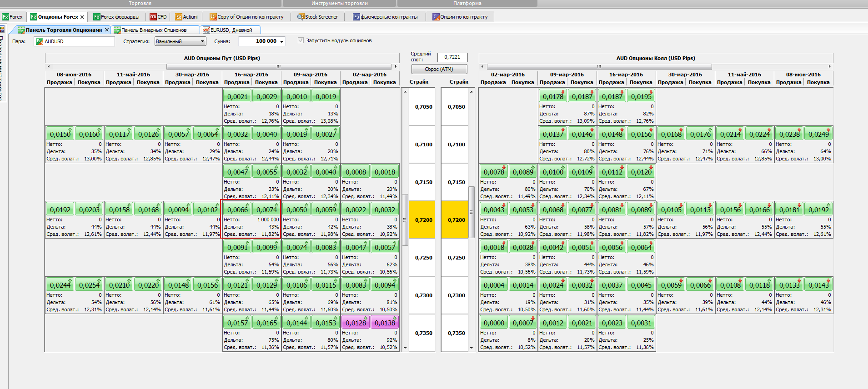The width and height of the screenshot is (868, 389).
Task: Click the Forex форварды tab icon
Action: click(96, 17)
